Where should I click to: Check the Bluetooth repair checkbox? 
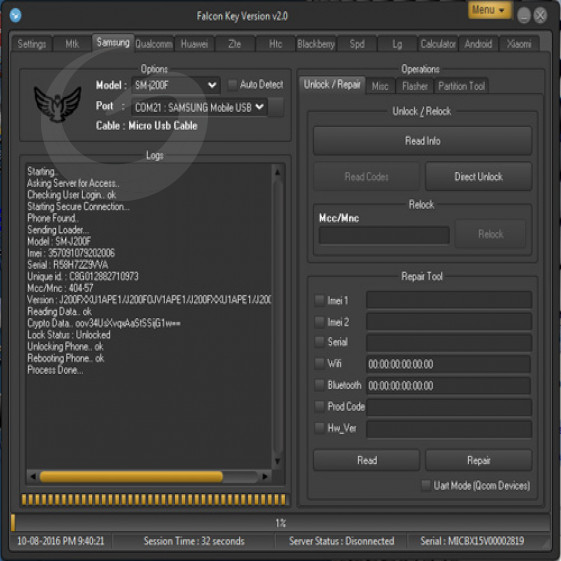319,385
